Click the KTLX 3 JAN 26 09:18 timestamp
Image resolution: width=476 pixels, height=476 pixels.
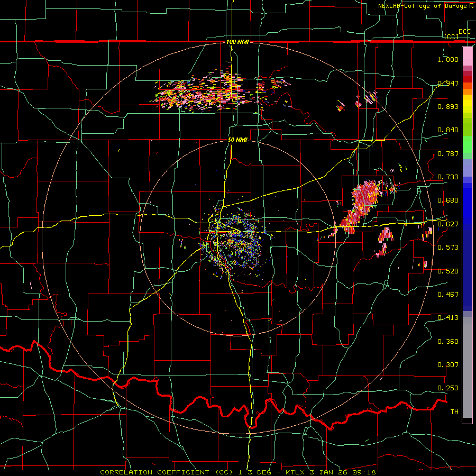331,472
